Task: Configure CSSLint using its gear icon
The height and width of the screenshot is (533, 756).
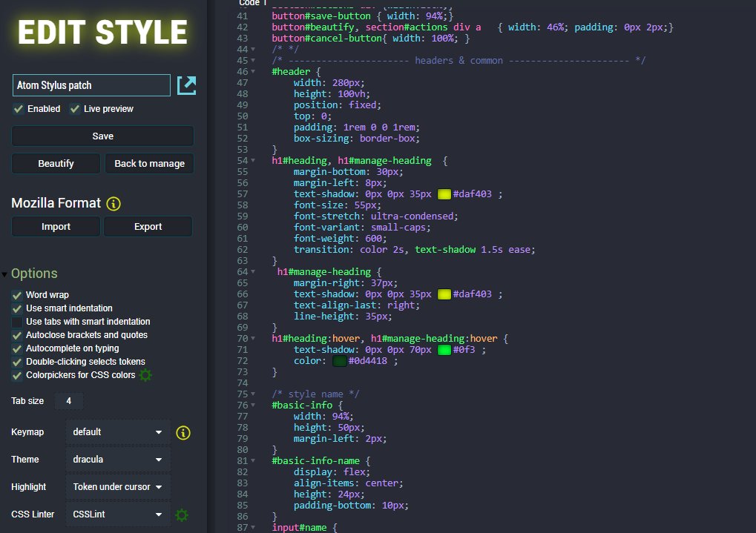Action: [182, 514]
